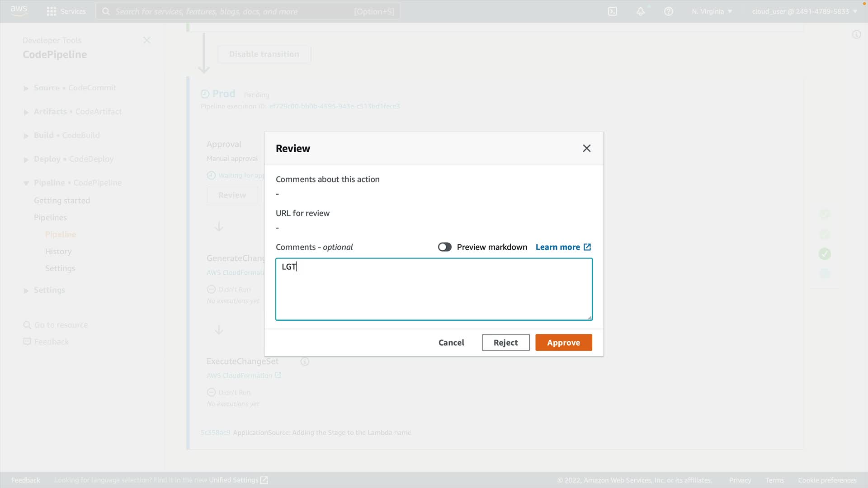Toggle the Preview markdown switch
Image resolution: width=868 pixels, height=488 pixels.
point(444,247)
